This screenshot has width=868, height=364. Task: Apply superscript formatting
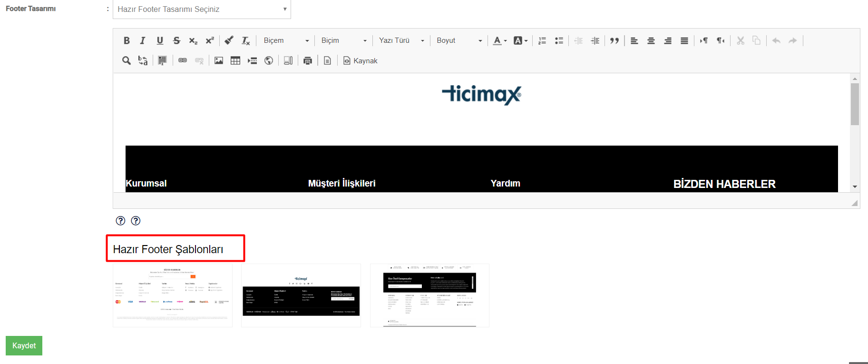pyautogui.click(x=210, y=40)
